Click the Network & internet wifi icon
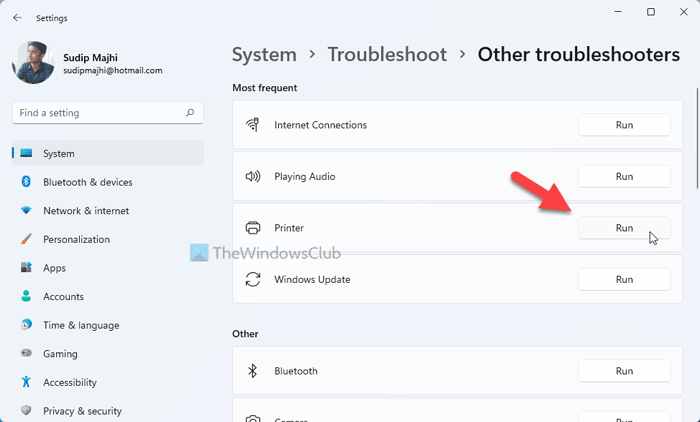Viewport: 700px width, 422px height. click(26, 210)
